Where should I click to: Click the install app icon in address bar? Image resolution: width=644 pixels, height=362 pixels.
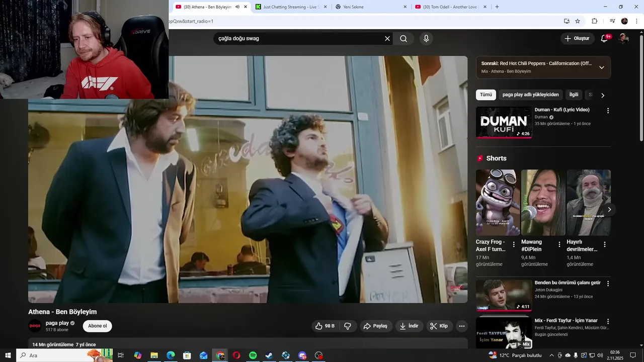click(x=567, y=21)
